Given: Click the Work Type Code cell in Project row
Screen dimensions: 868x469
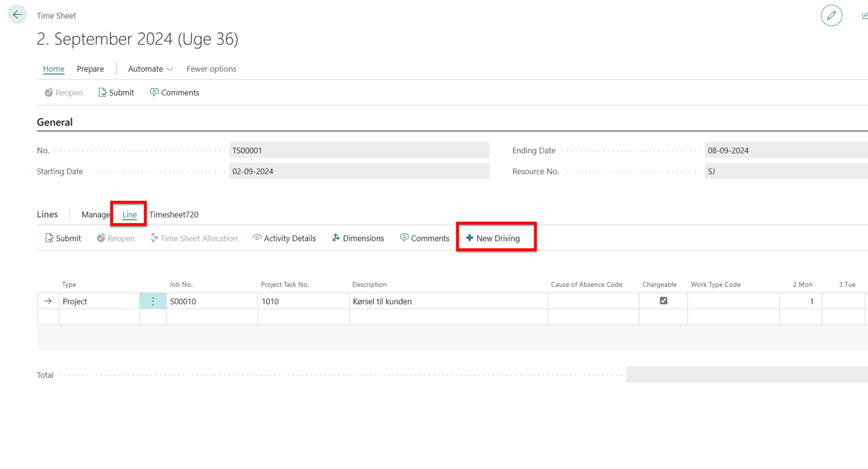Looking at the screenshot, I should coord(733,301).
